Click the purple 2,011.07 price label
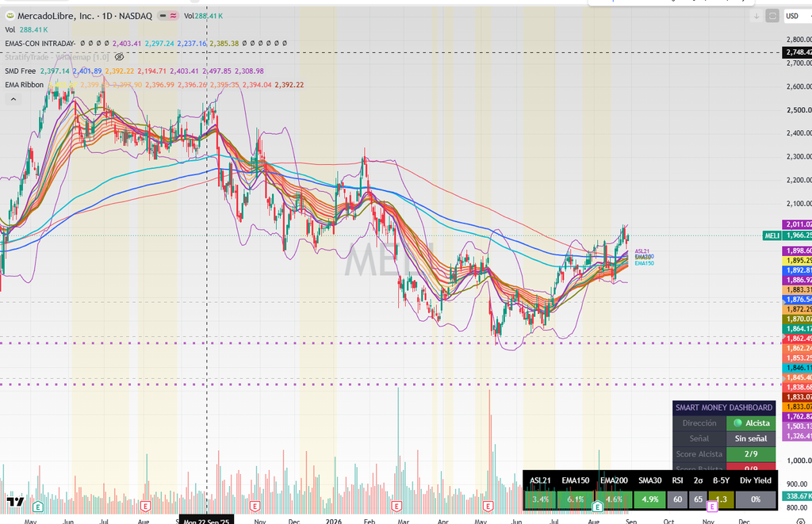 point(797,224)
